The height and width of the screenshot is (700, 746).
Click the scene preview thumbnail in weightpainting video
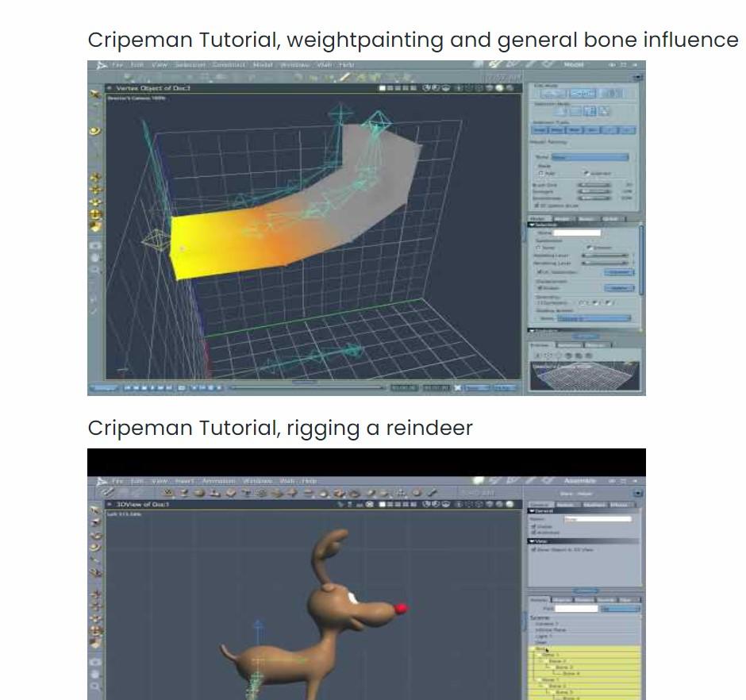click(x=585, y=376)
